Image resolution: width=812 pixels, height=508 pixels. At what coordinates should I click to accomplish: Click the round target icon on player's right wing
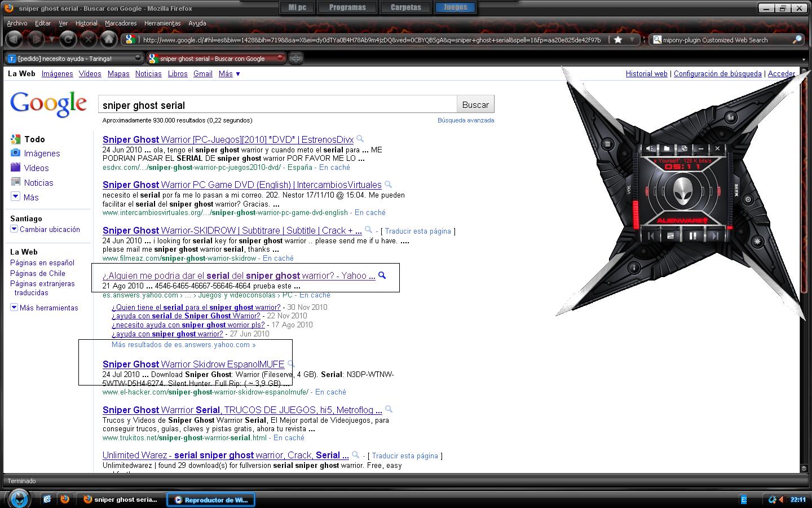(748, 200)
